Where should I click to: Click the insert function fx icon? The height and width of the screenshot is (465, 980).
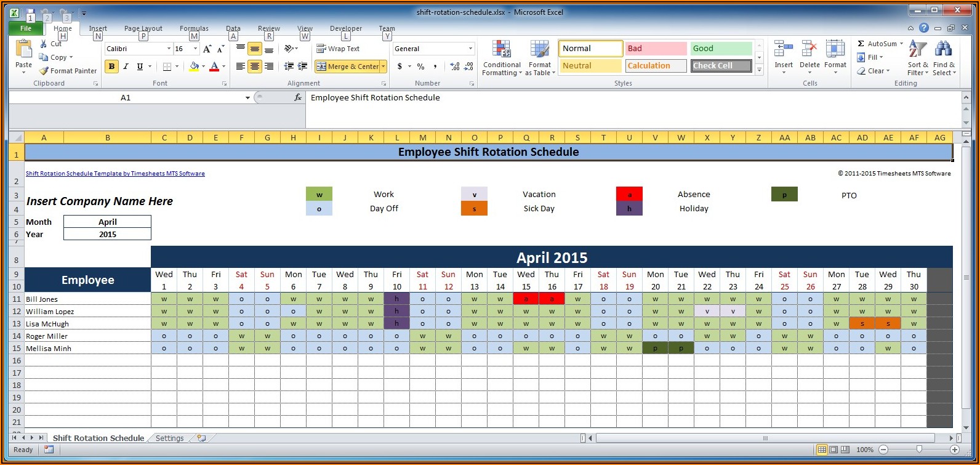pos(298,97)
